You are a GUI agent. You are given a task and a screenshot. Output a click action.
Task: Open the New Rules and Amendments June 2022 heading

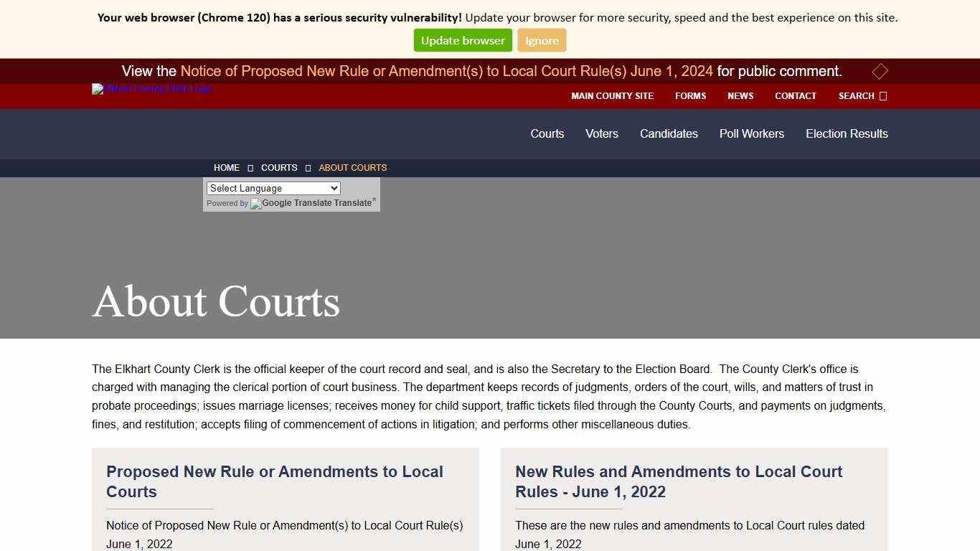[x=679, y=481]
